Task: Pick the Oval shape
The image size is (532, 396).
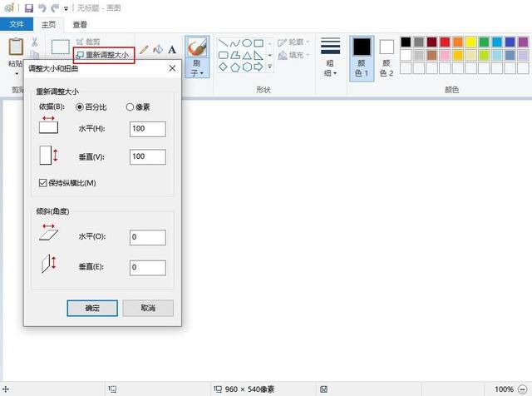Action: 247,43
